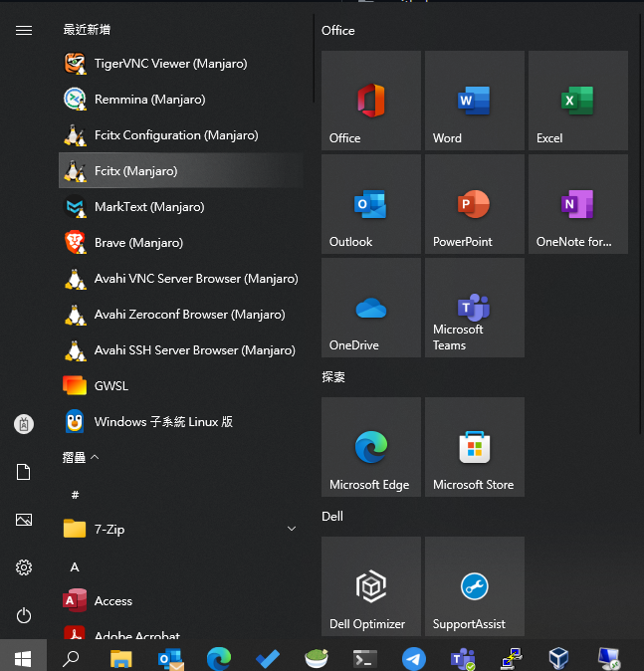Open the Power options button
The width and height of the screenshot is (644, 671).
click(24, 615)
